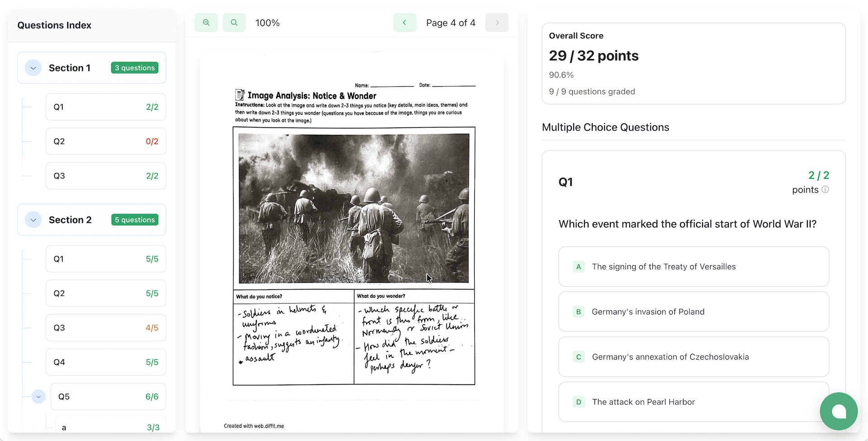Viewport: 868px width, 441px height.
Task: Navigate to the previous worksheet page
Action: click(x=405, y=22)
